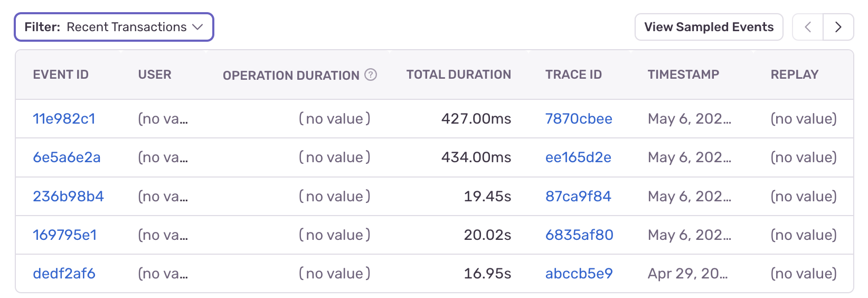Open trace 7870cbee
Screen dimensions: 868x298
(x=579, y=119)
